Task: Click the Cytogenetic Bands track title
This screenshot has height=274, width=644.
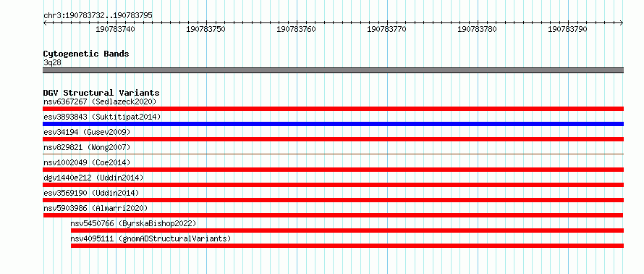Action: coord(86,54)
